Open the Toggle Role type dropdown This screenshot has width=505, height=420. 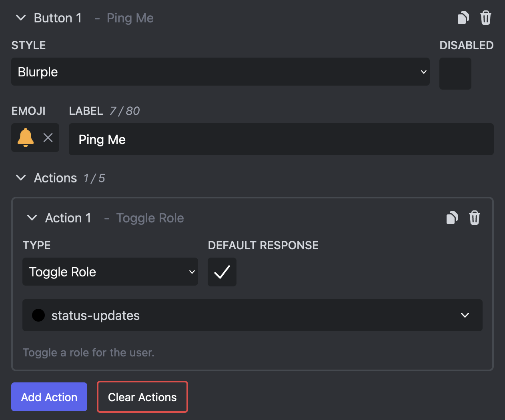(x=110, y=272)
